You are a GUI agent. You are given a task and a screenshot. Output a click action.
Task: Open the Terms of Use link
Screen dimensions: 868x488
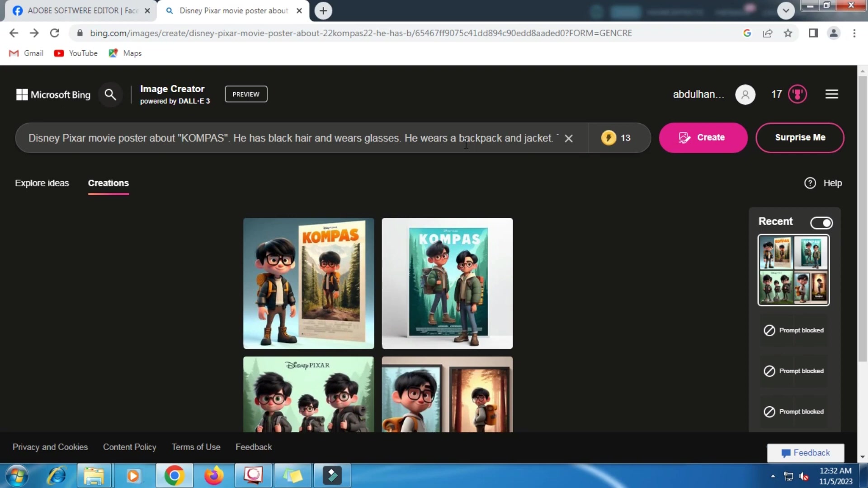pos(196,447)
